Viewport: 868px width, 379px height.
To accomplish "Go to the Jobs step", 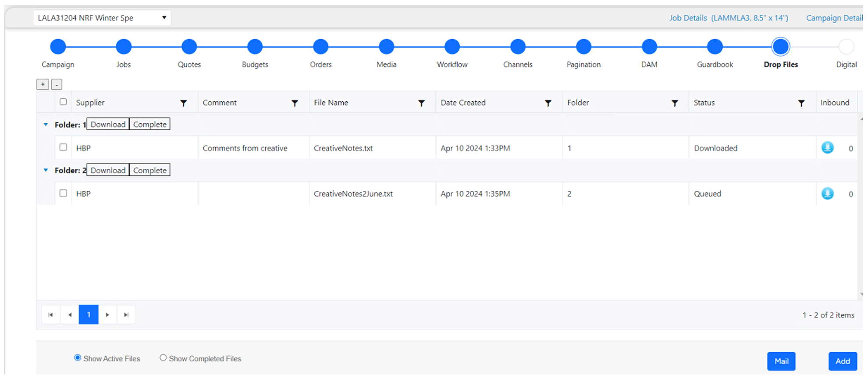I will 124,46.
